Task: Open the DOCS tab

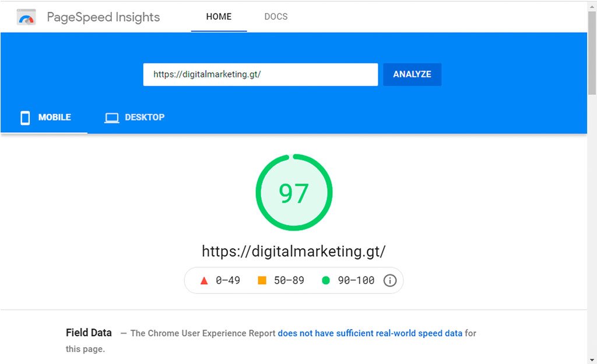Action: [x=276, y=17]
